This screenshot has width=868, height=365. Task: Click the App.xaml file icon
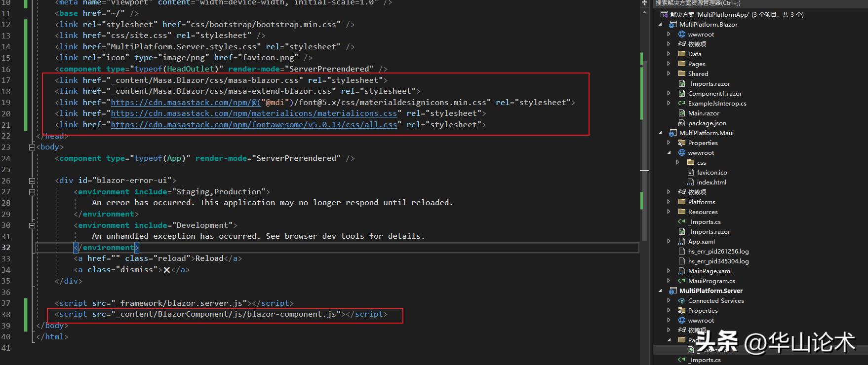[x=682, y=241]
